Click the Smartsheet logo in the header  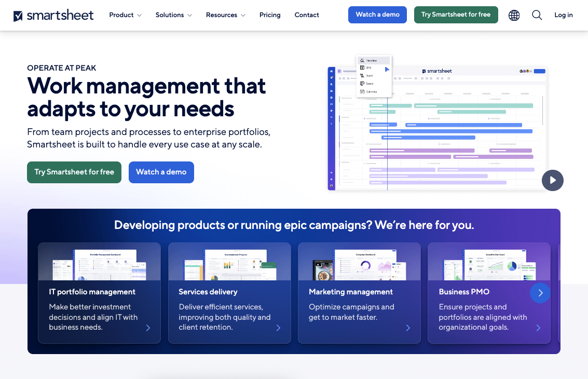[53, 16]
